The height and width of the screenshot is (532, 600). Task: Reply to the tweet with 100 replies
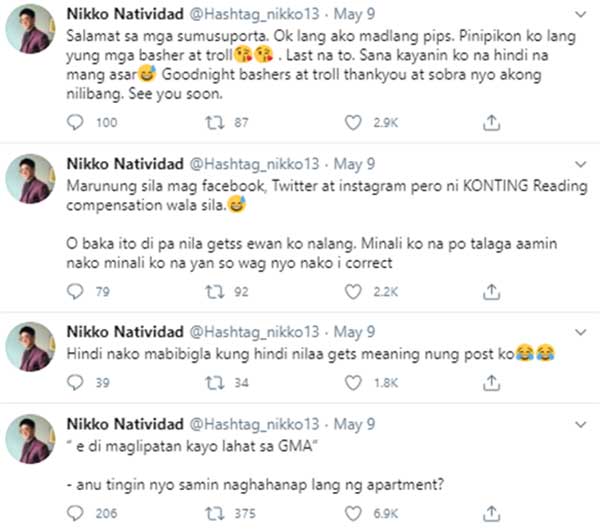pos(74,122)
